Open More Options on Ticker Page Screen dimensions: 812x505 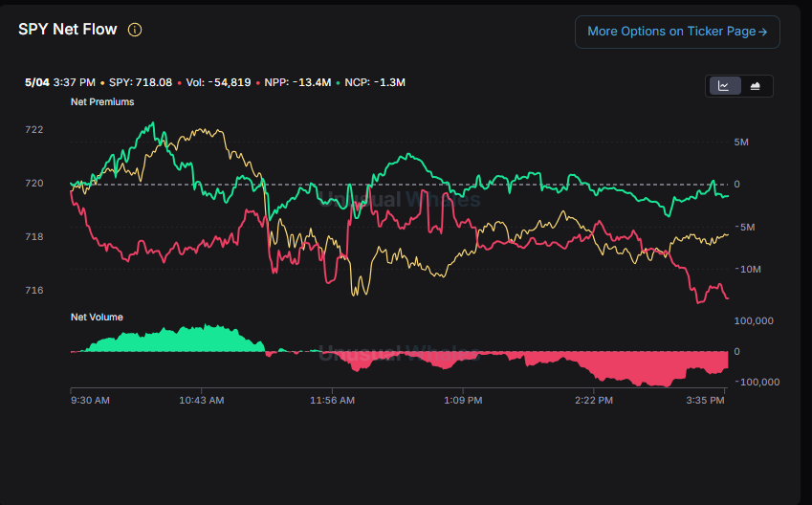pyautogui.click(x=677, y=32)
